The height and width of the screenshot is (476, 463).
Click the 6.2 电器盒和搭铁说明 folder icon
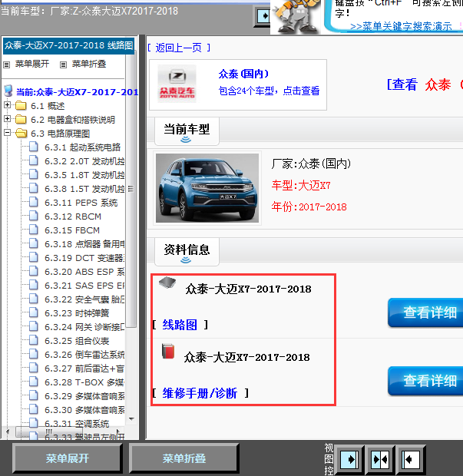21,119
